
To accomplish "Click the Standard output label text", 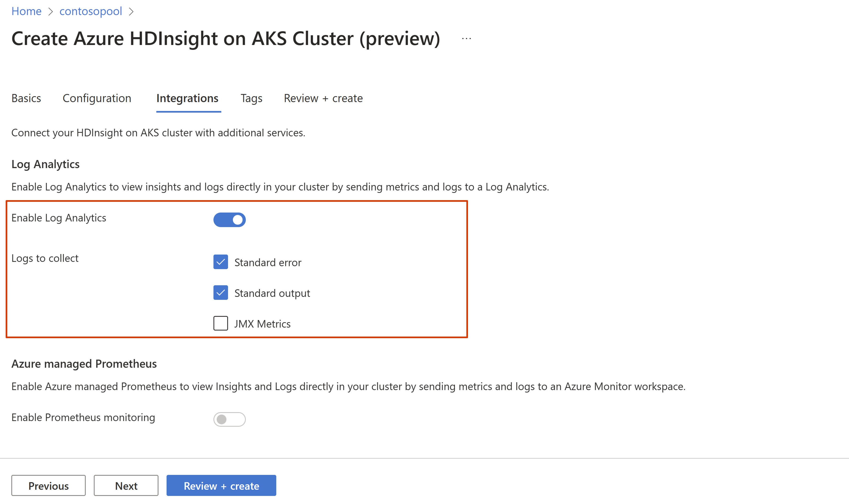I will tap(272, 293).
